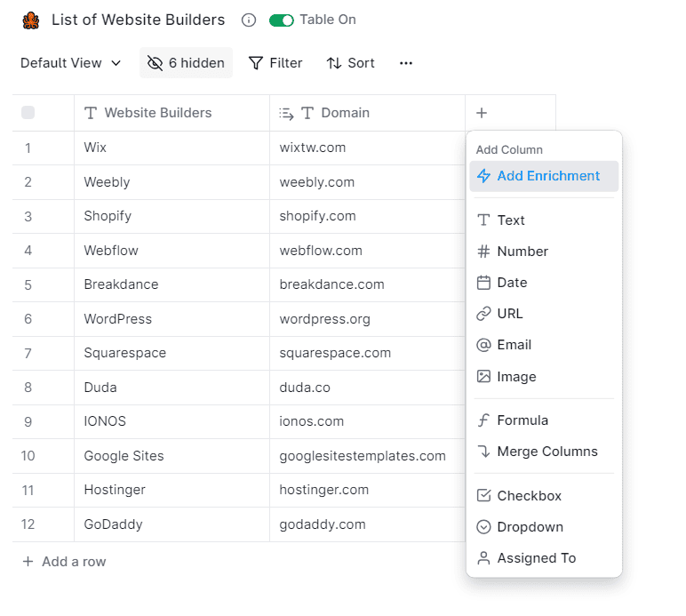
Task: Open the Filter options
Action: pos(275,63)
